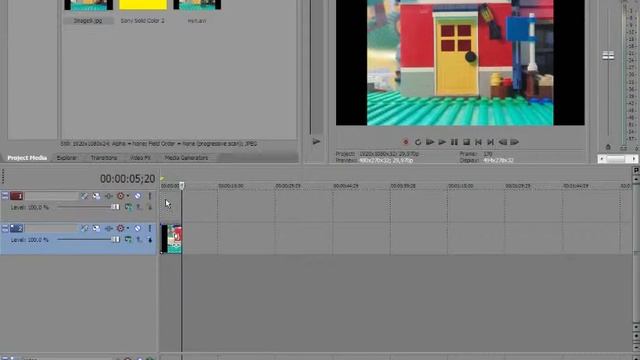Click the Play button under preview

(442, 142)
